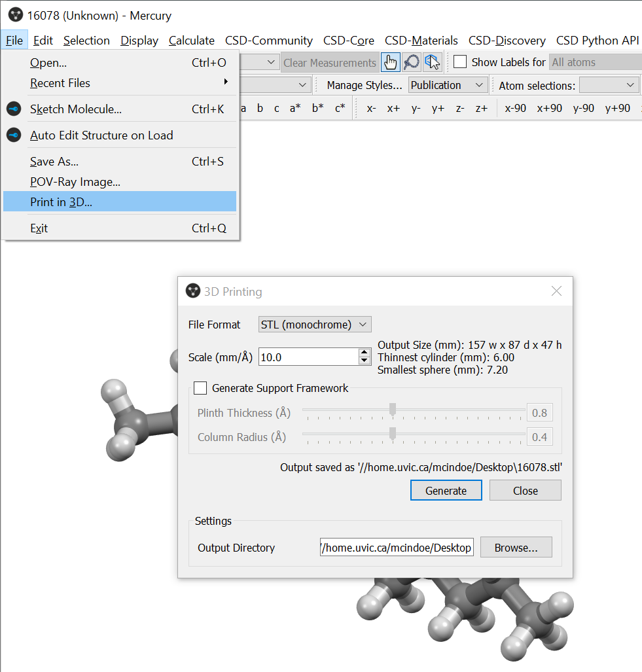Viewport: 642px width, 672px height.
Task: Open the CSD-Materials menu
Action: coord(421,41)
